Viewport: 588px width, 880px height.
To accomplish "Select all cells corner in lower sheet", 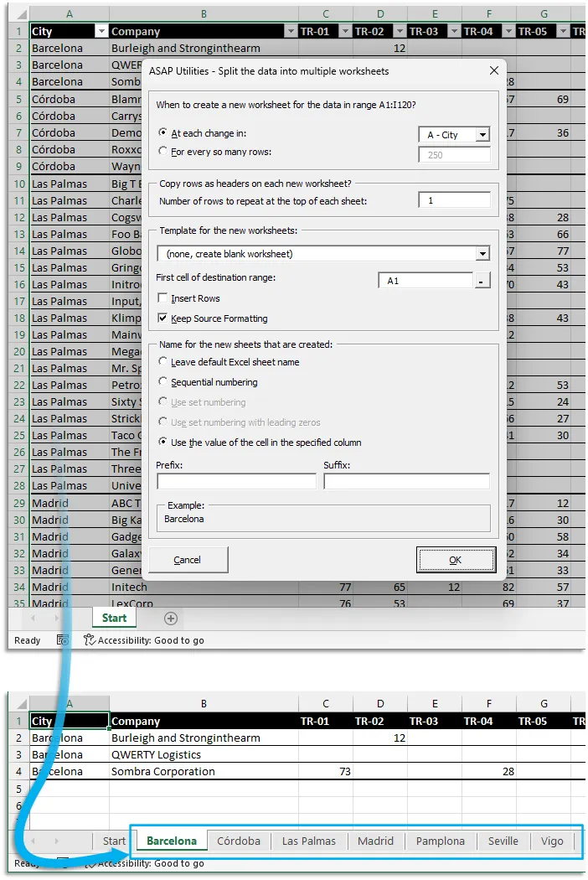I will coord(19,703).
